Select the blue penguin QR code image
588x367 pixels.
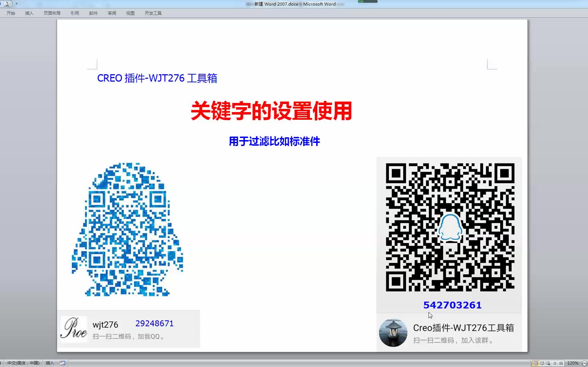tap(128, 229)
